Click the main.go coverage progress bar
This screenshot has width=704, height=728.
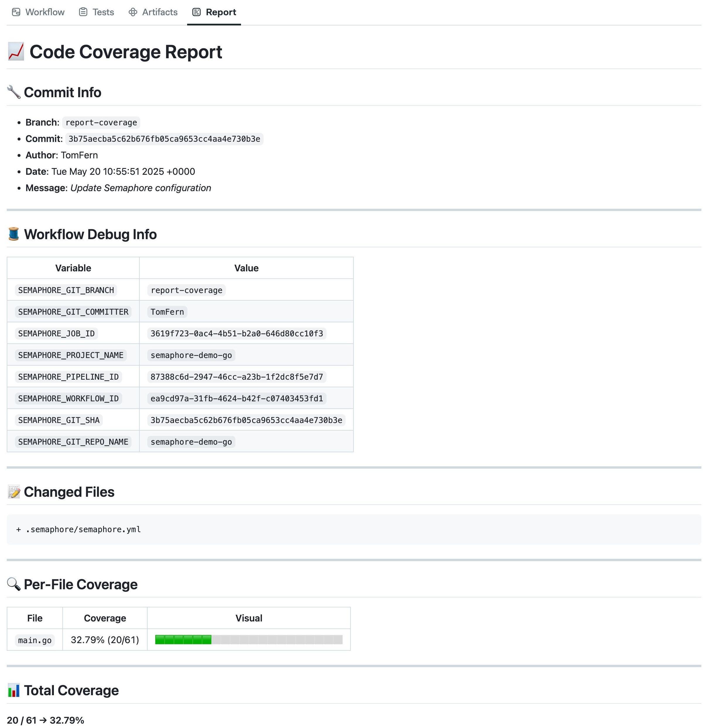point(249,640)
